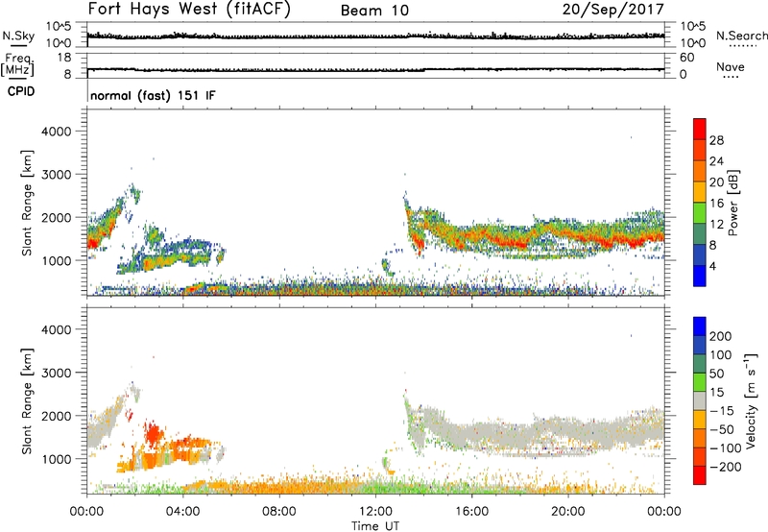Click the "Time UT" axis title

point(375,526)
